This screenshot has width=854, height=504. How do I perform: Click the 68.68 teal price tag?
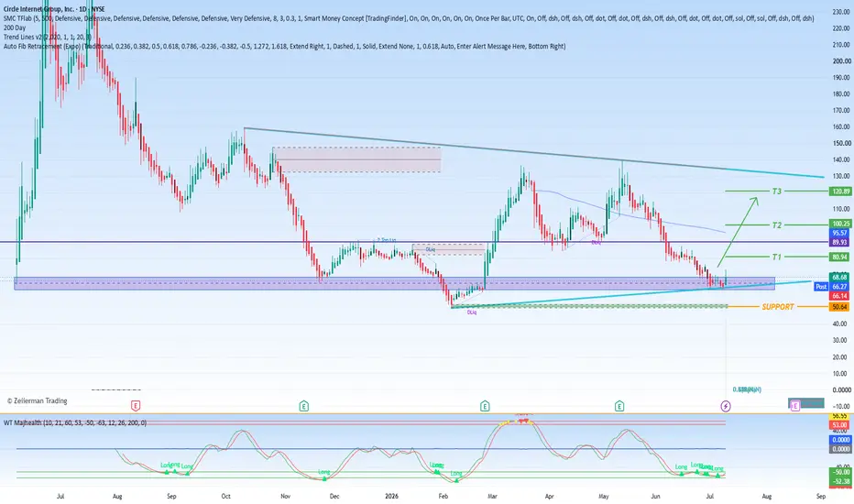tap(840, 278)
